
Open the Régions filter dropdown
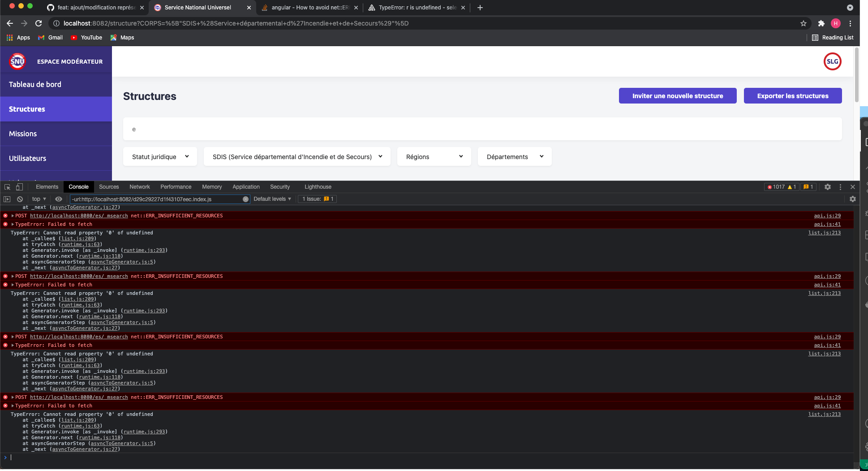tap(434, 156)
